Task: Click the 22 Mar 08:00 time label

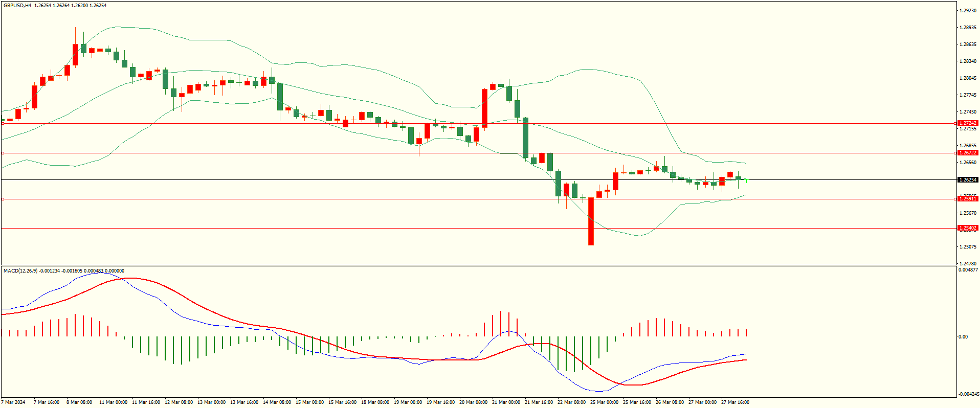Action: coord(571,402)
